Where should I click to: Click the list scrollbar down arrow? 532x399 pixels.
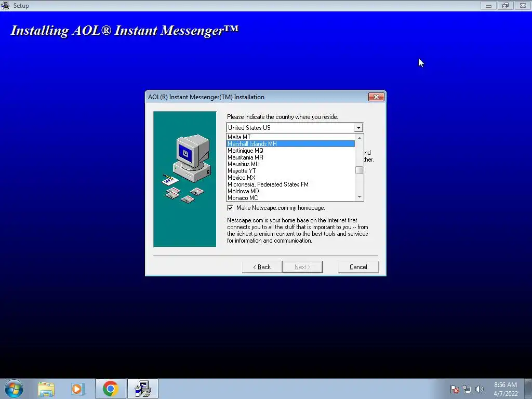(x=360, y=197)
